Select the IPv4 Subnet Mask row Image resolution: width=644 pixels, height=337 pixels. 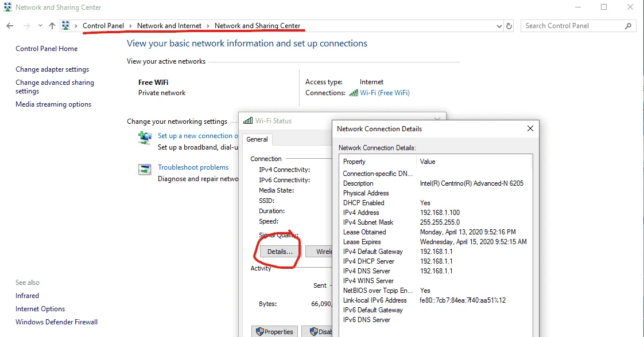coord(435,222)
